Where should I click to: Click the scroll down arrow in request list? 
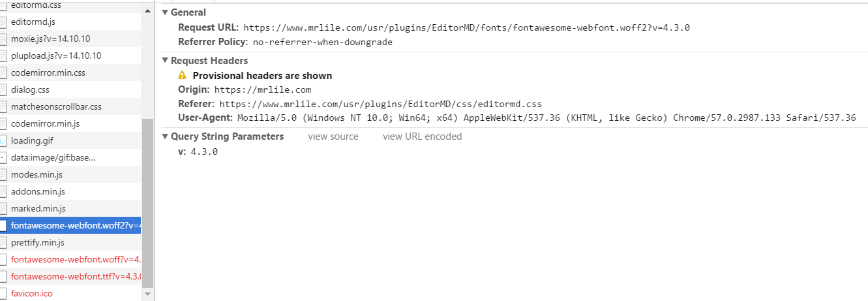coord(148,294)
